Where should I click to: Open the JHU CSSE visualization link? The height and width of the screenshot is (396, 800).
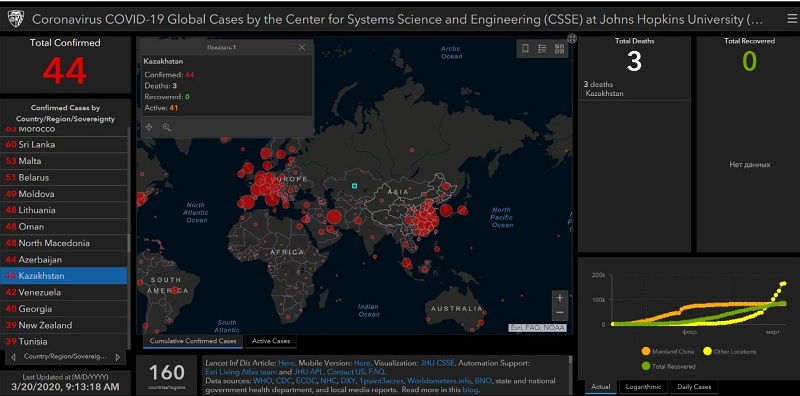[x=438, y=363]
